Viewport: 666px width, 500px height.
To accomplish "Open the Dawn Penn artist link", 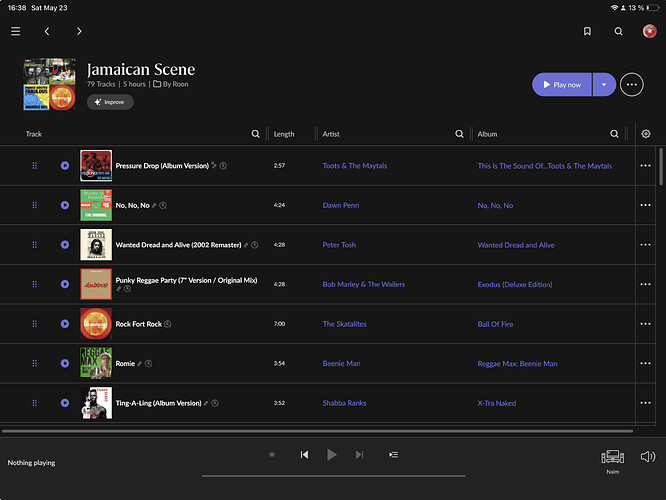I will click(x=341, y=205).
